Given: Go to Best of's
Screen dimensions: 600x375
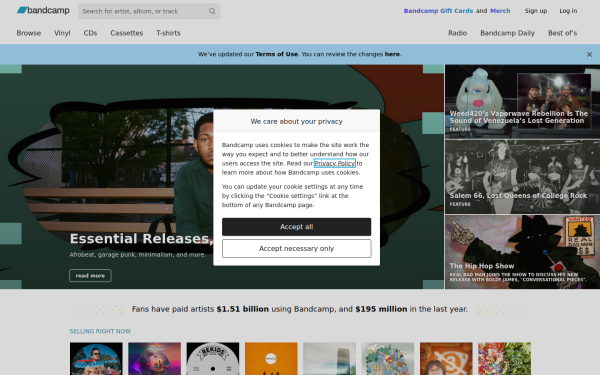Looking at the screenshot, I should 562,33.
